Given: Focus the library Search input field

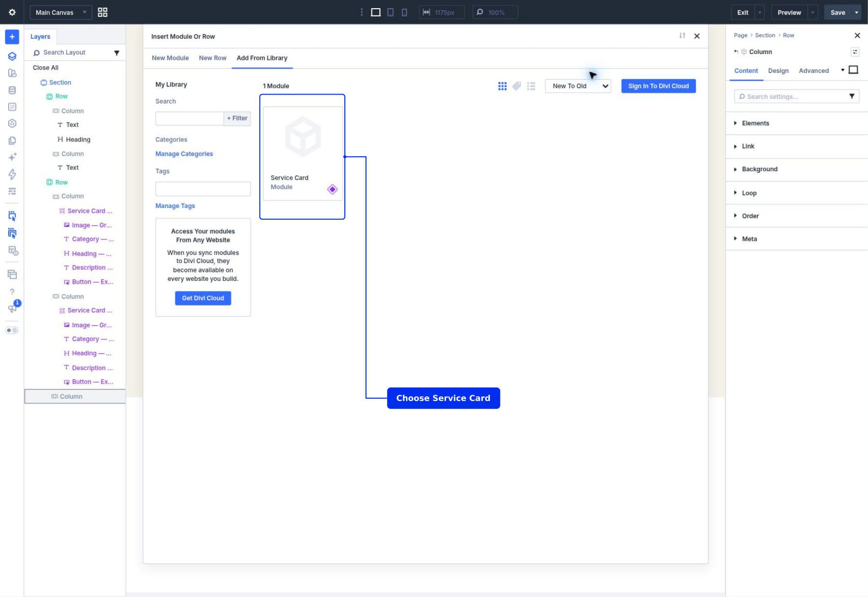Looking at the screenshot, I should click(x=190, y=118).
